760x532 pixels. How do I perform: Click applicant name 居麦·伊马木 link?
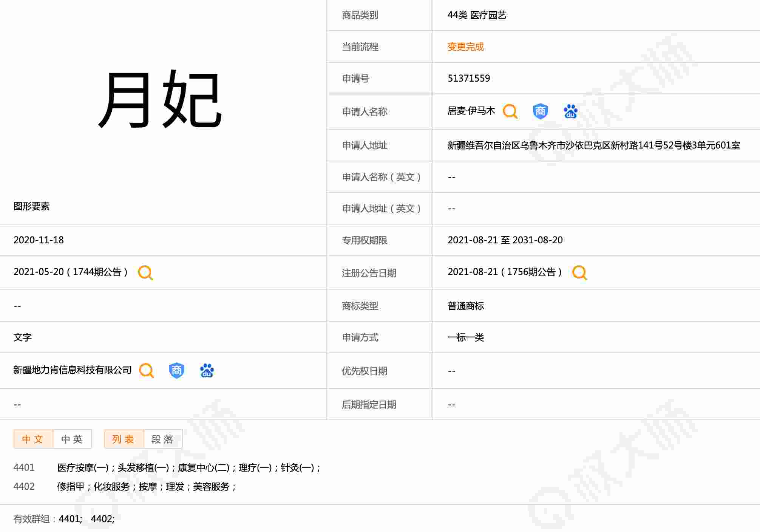471,111
